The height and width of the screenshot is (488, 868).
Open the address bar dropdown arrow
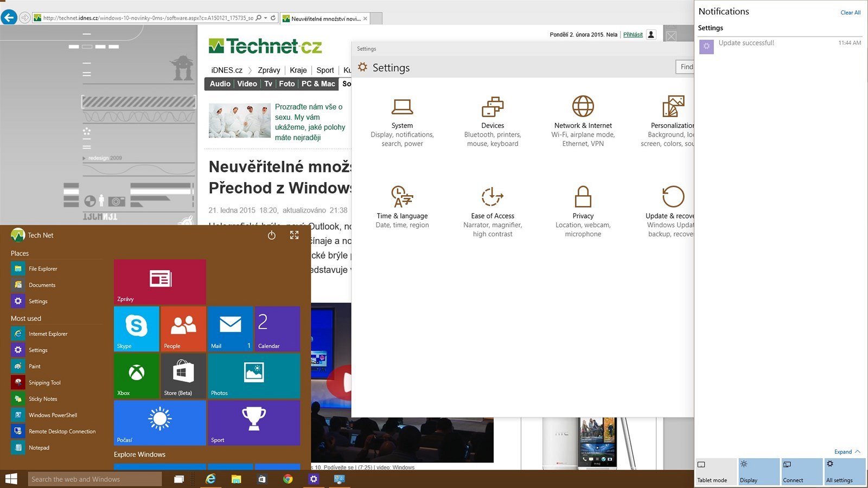[266, 18]
